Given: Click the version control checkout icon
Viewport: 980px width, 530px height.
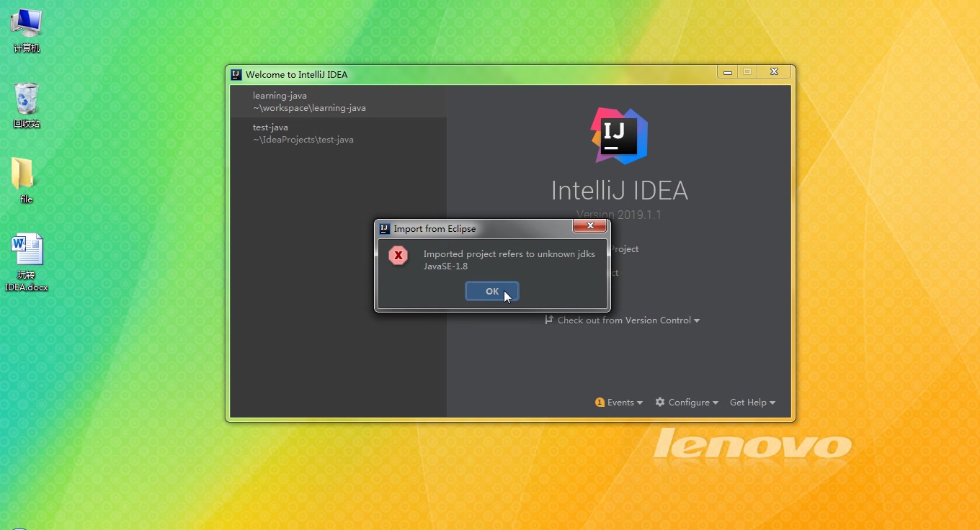Looking at the screenshot, I should (549, 320).
